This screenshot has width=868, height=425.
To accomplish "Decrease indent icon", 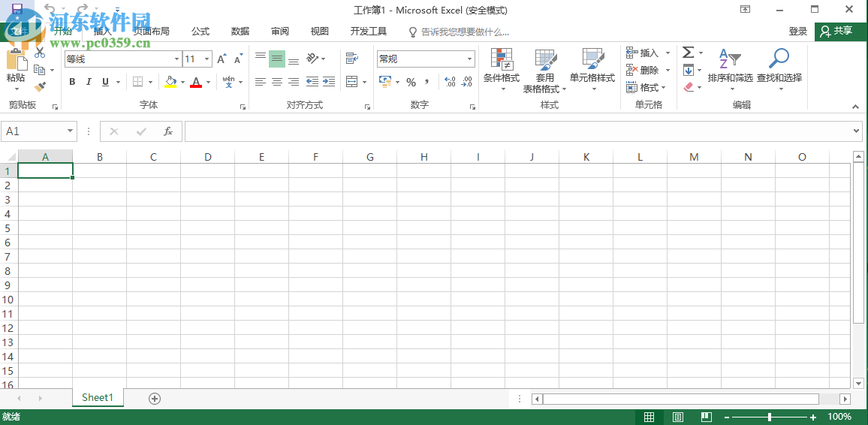I will click(312, 82).
